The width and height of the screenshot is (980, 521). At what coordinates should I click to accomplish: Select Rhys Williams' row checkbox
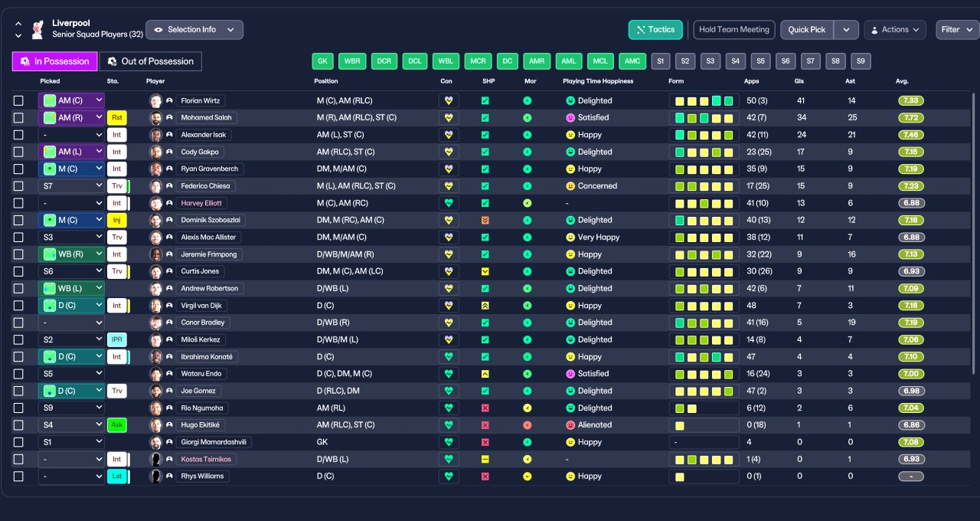18,476
